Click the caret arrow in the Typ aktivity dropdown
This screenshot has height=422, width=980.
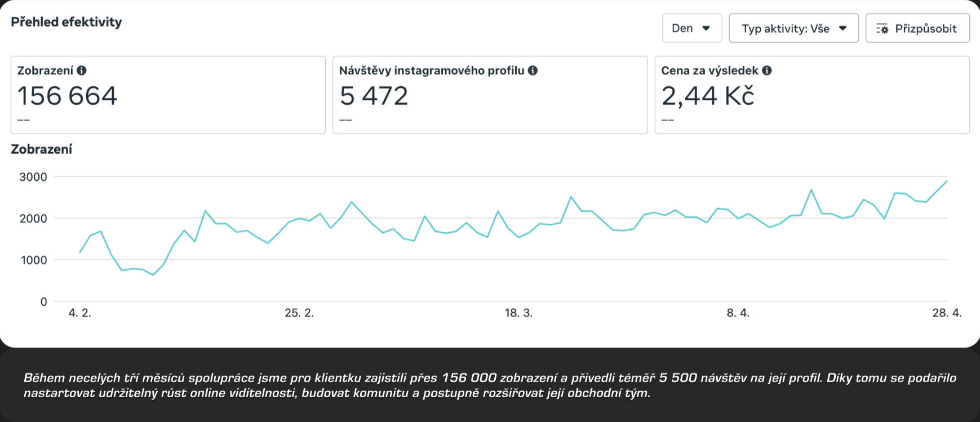pos(843,28)
